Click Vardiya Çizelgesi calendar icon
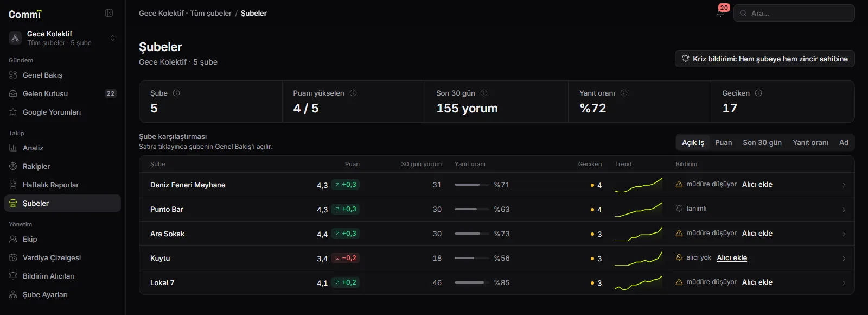The width and height of the screenshot is (868, 315). [13, 257]
